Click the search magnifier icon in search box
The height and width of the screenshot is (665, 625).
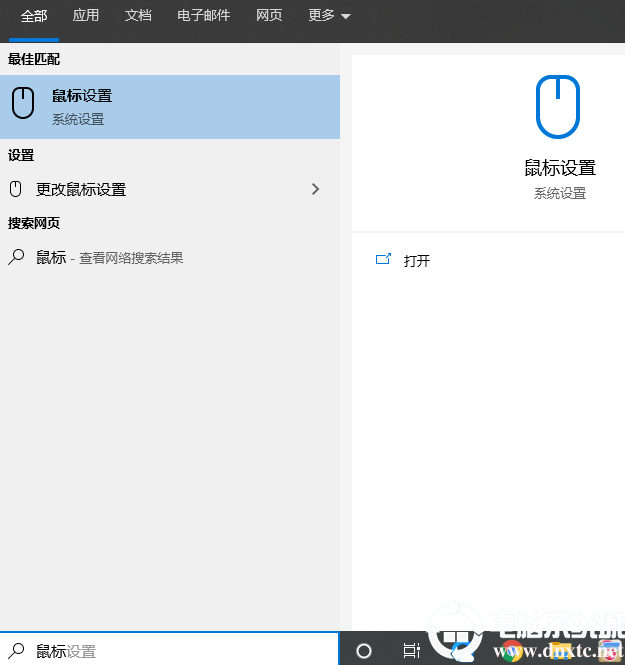click(x=16, y=651)
